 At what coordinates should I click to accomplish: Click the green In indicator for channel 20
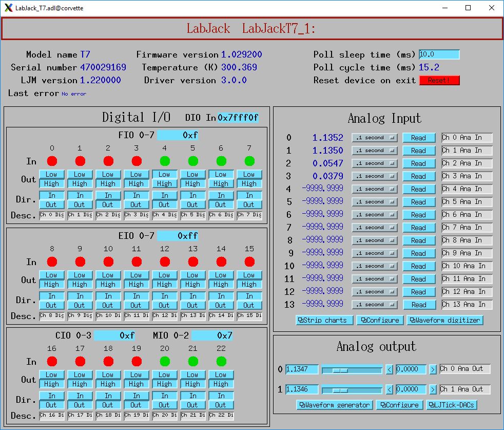[x=165, y=362]
